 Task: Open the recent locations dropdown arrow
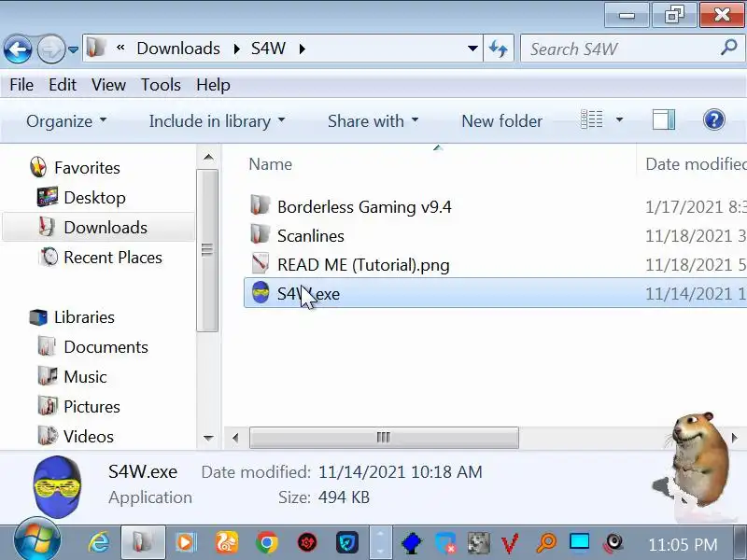click(x=74, y=49)
